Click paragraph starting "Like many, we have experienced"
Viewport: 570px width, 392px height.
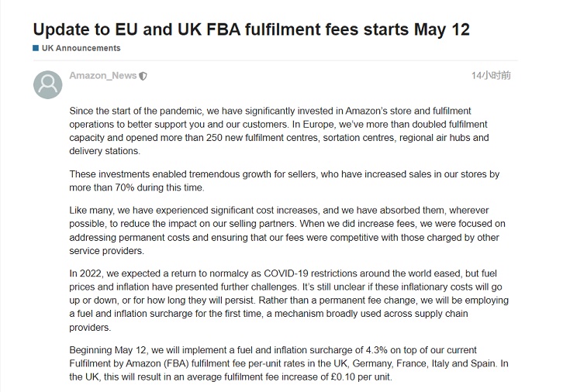[x=287, y=230]
